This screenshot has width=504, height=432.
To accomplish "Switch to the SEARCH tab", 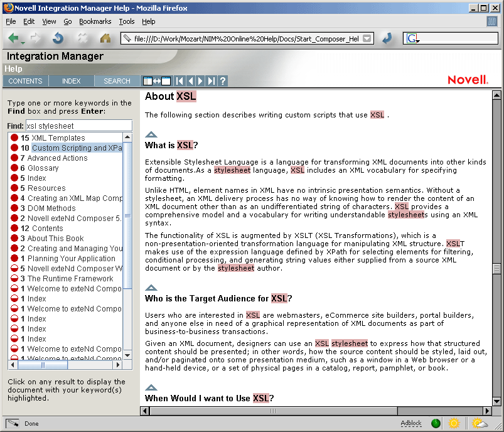I will point(117,81).
